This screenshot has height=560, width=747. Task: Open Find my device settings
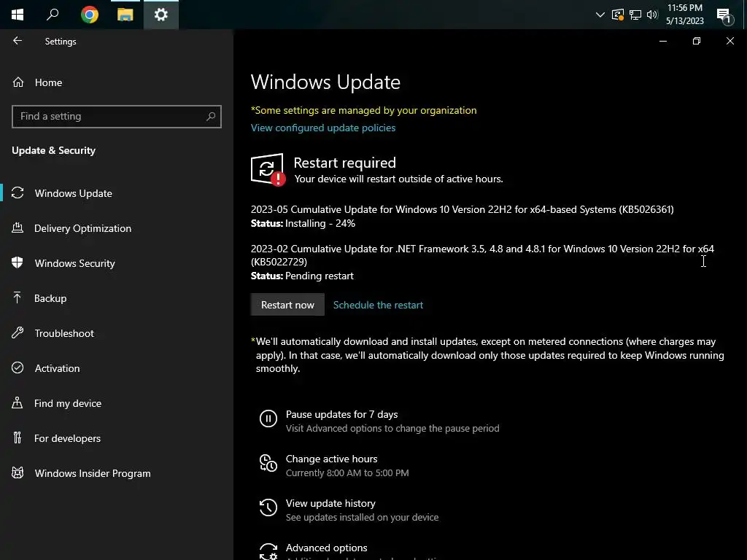(68, 403)
